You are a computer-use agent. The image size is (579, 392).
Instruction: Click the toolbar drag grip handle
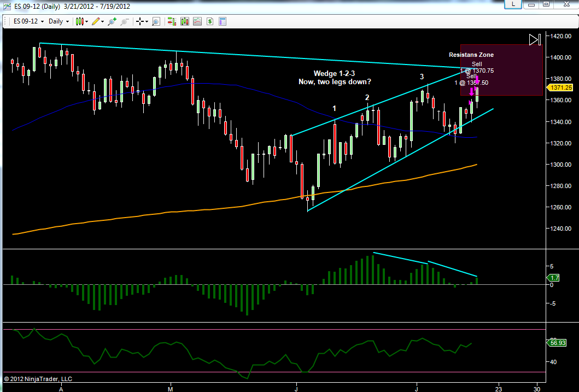(5, 21)
